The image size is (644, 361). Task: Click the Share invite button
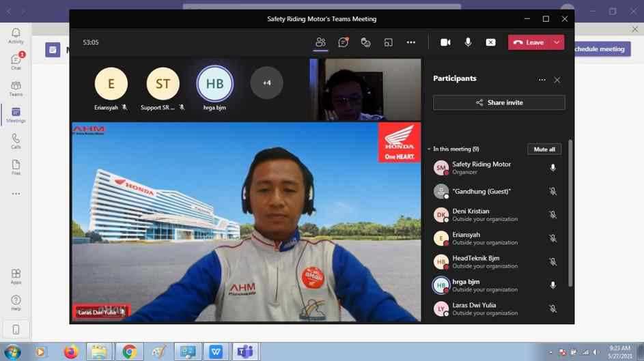pyautogui.click(x=499, y=102)
